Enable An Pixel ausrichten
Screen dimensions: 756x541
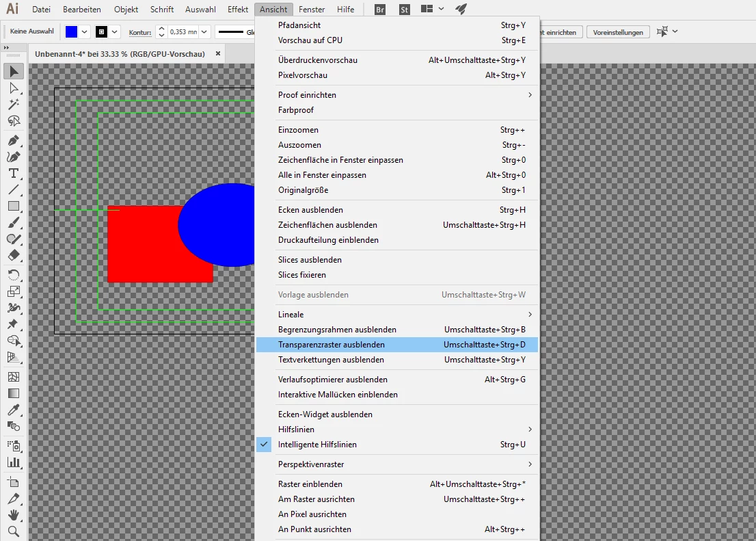(397, 514)
